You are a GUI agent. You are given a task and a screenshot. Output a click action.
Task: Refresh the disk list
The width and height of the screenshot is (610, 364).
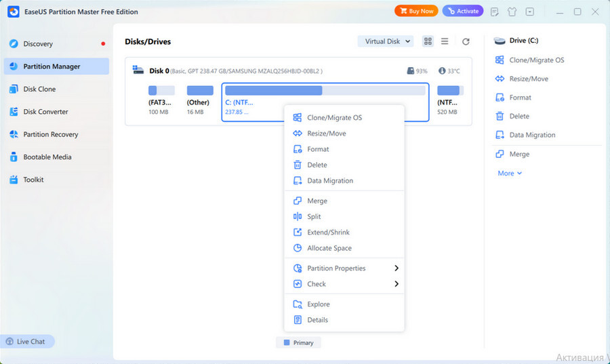pos(466,41)
